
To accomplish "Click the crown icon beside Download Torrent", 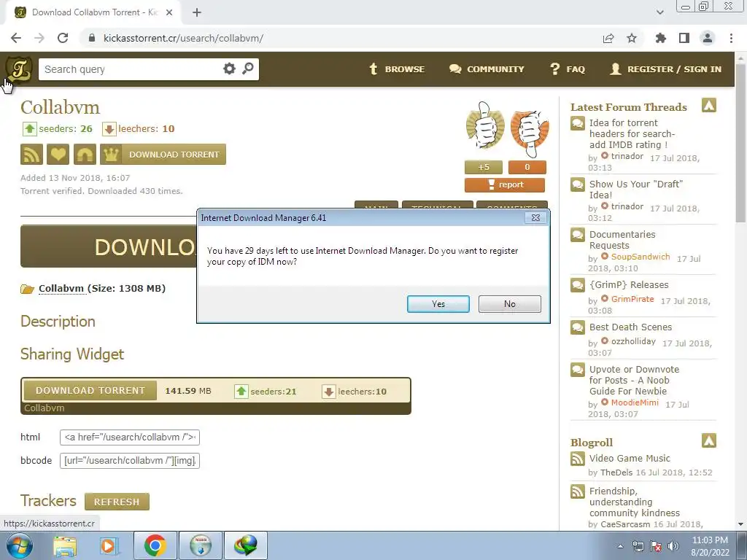I will click(111, 155).
